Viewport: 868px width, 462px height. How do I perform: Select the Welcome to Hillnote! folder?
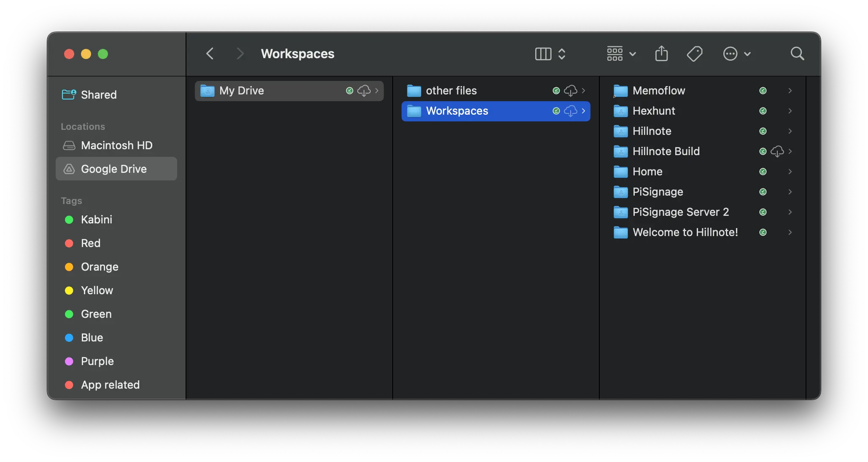(685, 232)
